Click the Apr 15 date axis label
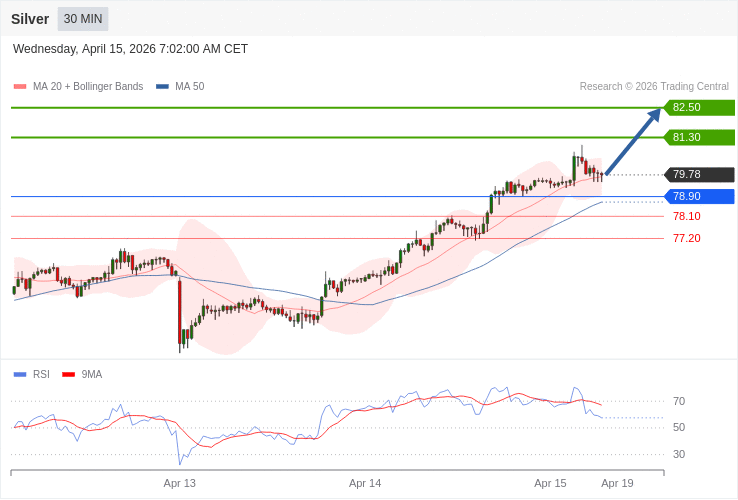Viewport: 738px width, 500px height. pyautogui.click(x=550, y=483)
